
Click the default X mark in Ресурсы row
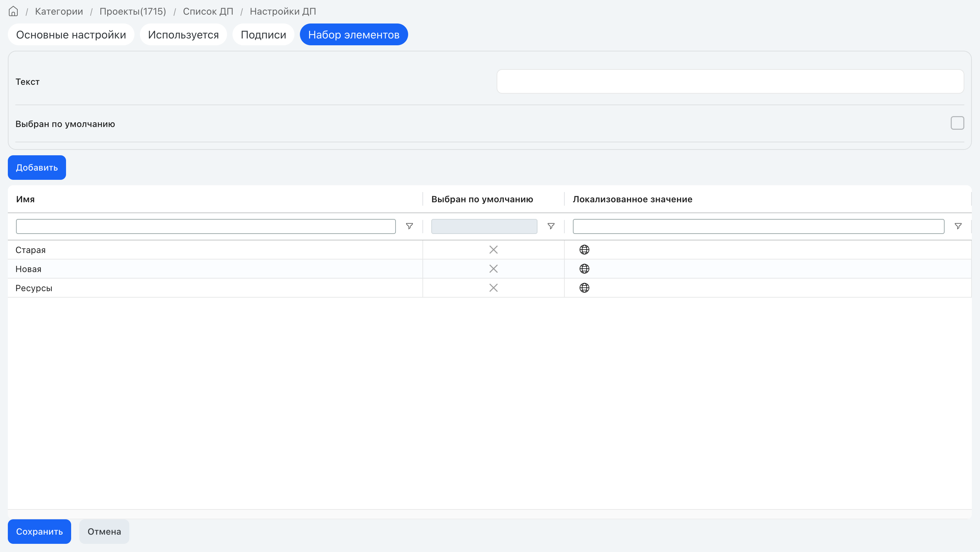tap(494, 288)
